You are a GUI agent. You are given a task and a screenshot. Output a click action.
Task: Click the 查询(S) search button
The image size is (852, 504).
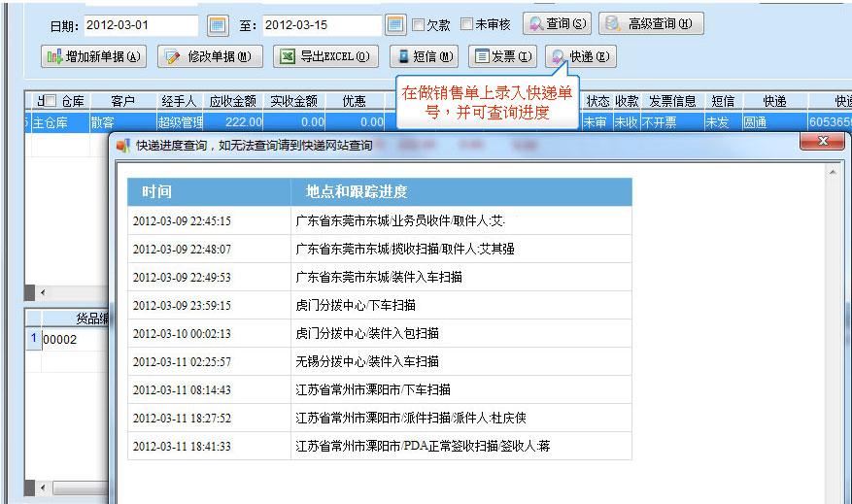(x=558, y=24)
